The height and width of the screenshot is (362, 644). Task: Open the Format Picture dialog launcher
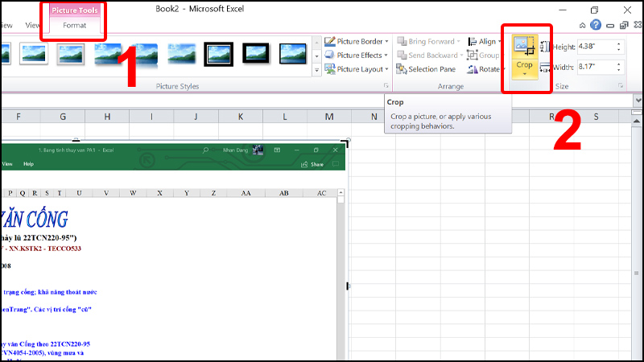click(x=386, y=85)
